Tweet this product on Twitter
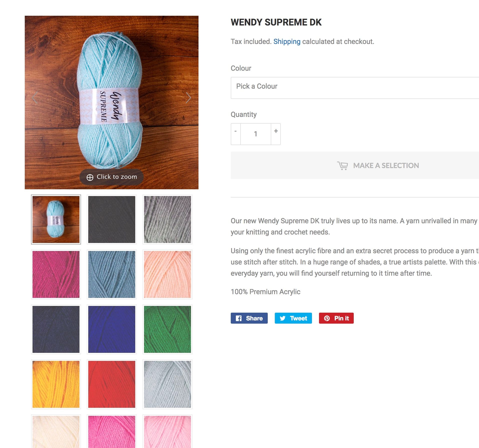 [293, 318]
